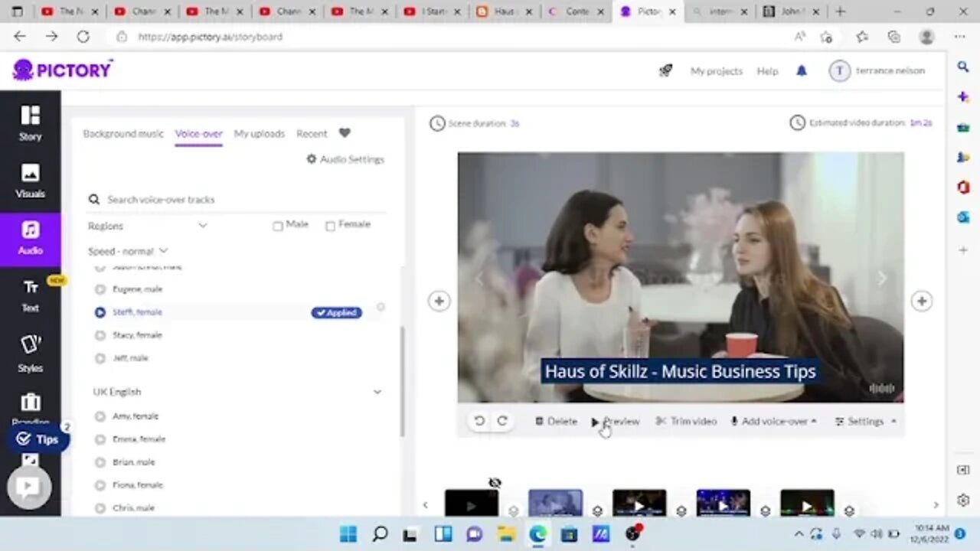Open the Help menu in header
The image size is (980, 551).
point(767,70)
